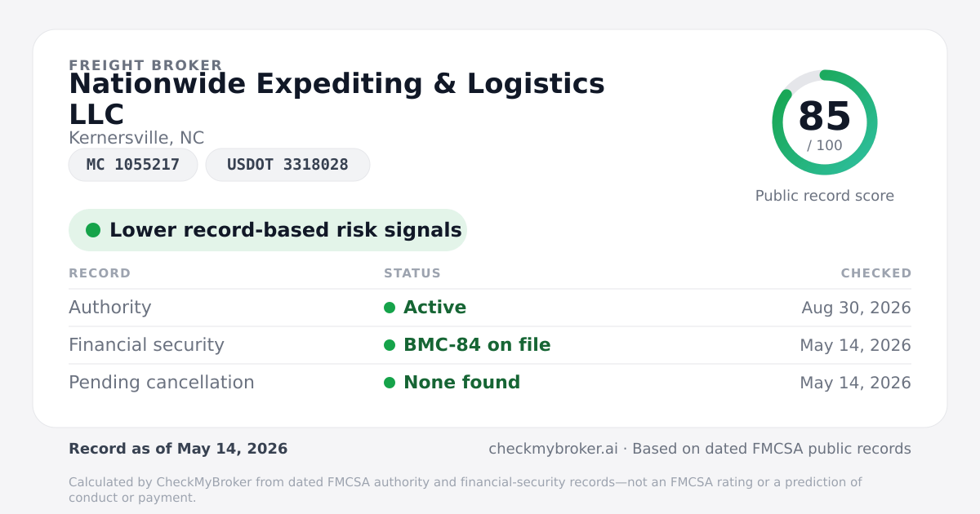This screenshot has width=980, height=514.
Task: Click the Aug 30, 2026 checked date
Action: [x=857, y=308]
